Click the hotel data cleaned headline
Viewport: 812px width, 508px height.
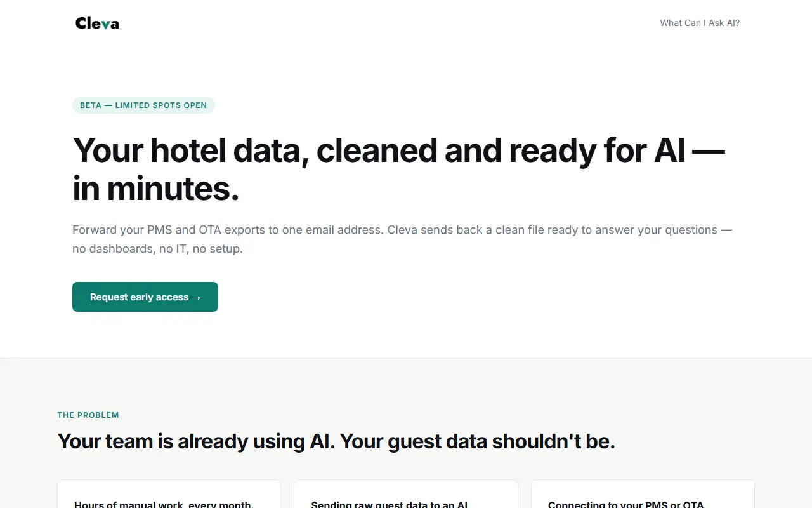tap(398, 170)
